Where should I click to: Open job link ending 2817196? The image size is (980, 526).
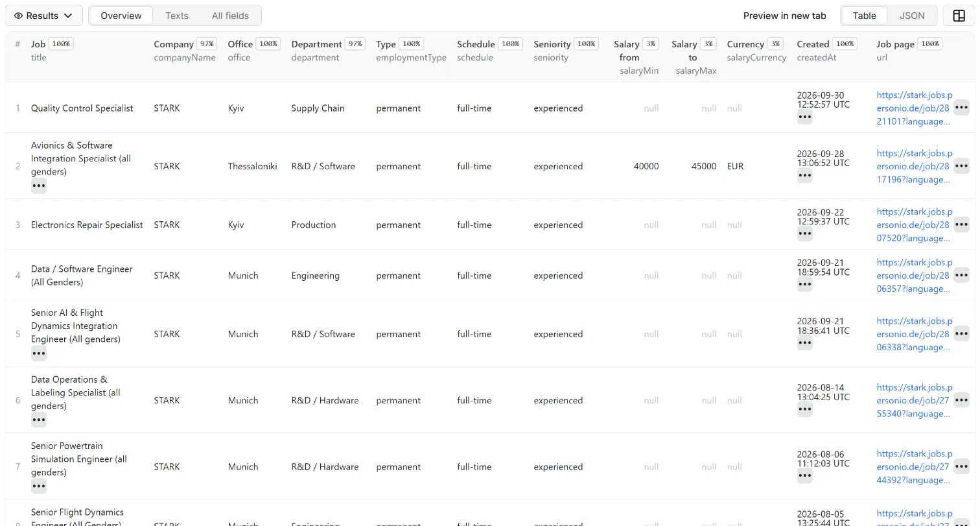915,167
